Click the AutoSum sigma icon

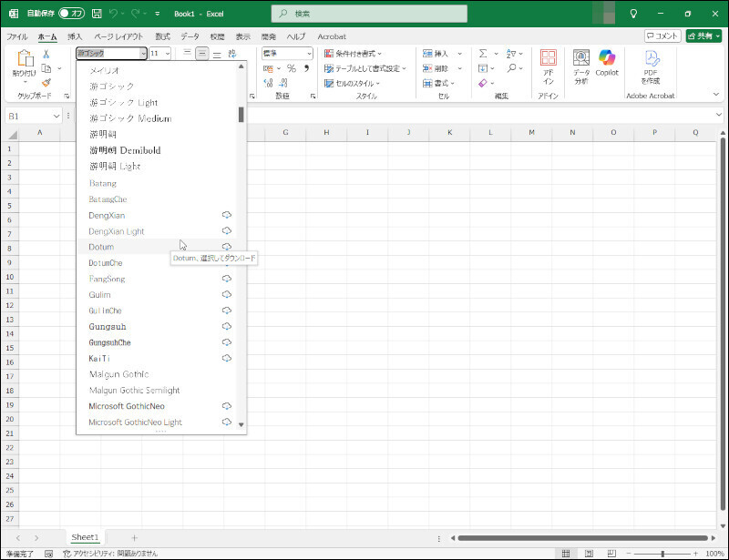pos(483,54)
